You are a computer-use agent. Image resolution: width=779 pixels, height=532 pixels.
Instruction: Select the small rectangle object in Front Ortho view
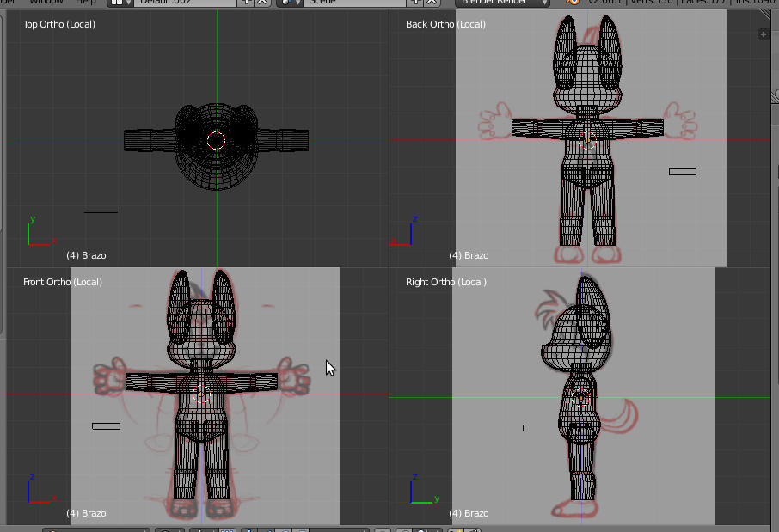point(106,426)
